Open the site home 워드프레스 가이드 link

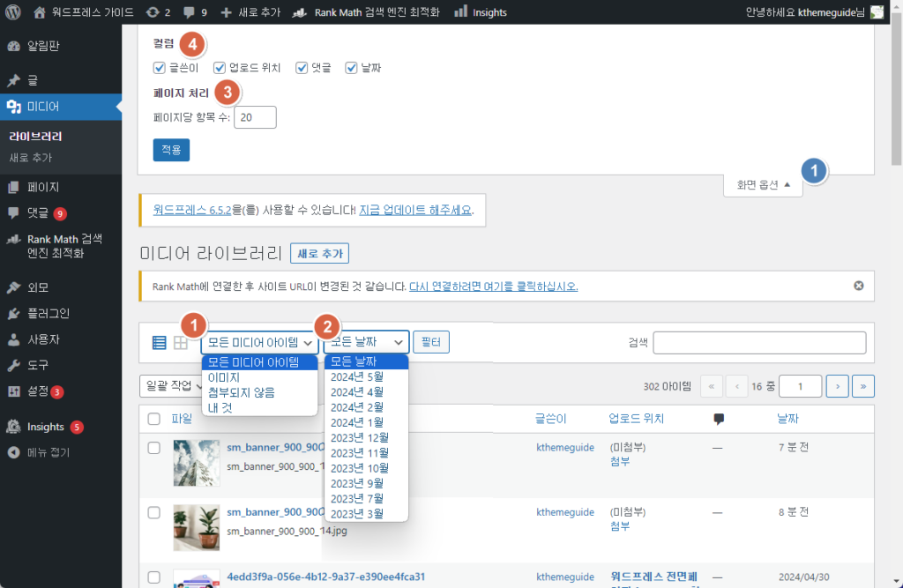[x=84, y=12]
